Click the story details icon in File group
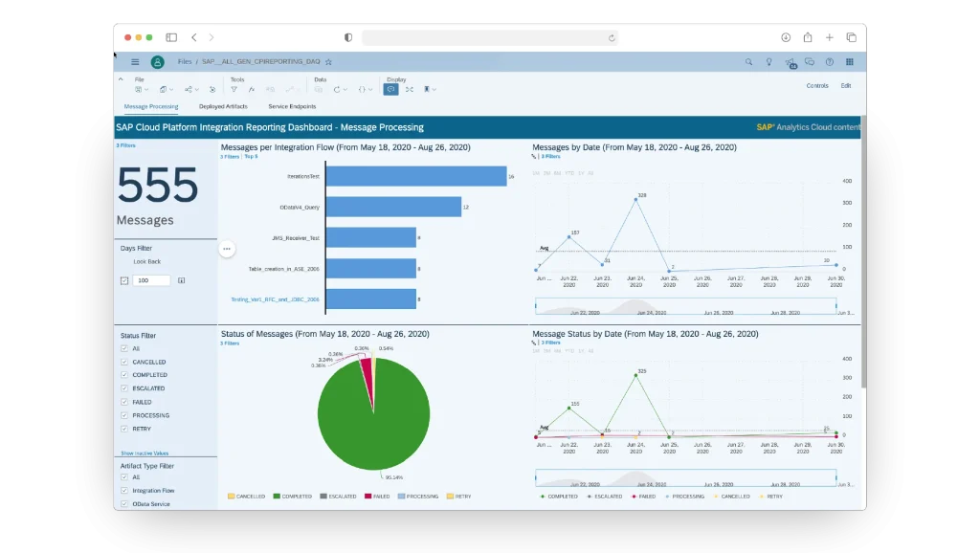The width and height of the screenshot is (980, 553). click(212, 89)
